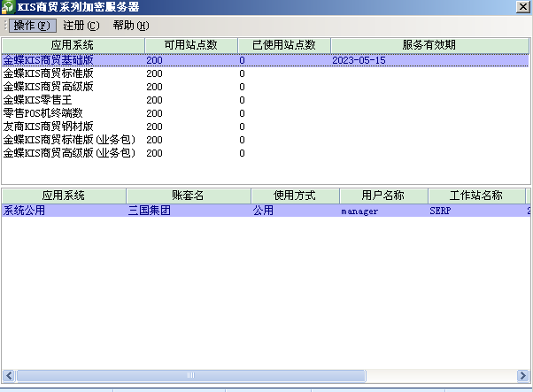Open the 操作(F) menu
This screenshot has height=392, width=533.
point(32,26)
